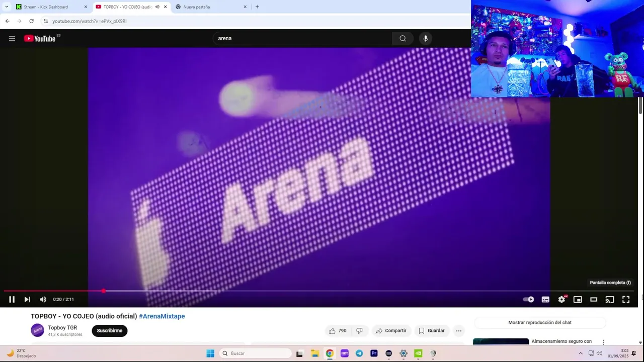Pause the YouTube video

pyautogui.click(x=12, y=300)
